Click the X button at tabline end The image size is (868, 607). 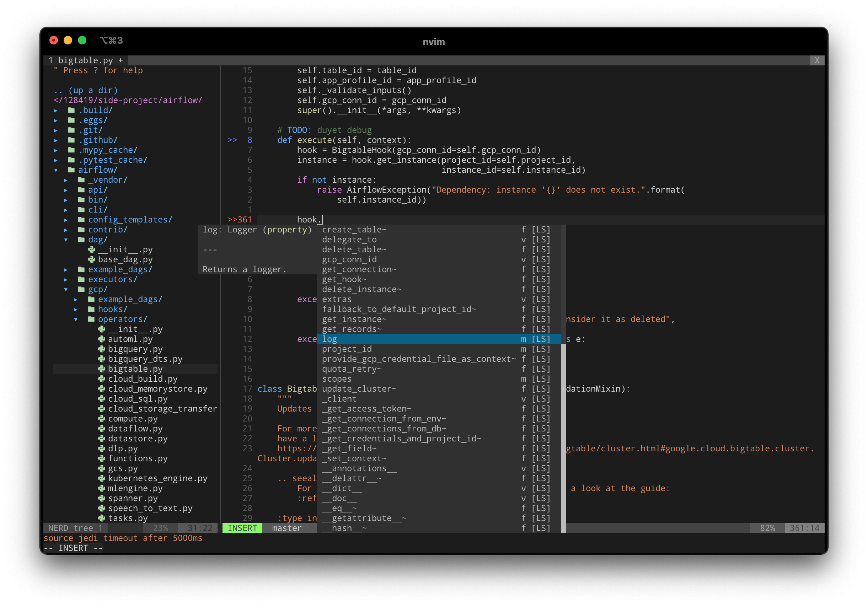point(817,60)
